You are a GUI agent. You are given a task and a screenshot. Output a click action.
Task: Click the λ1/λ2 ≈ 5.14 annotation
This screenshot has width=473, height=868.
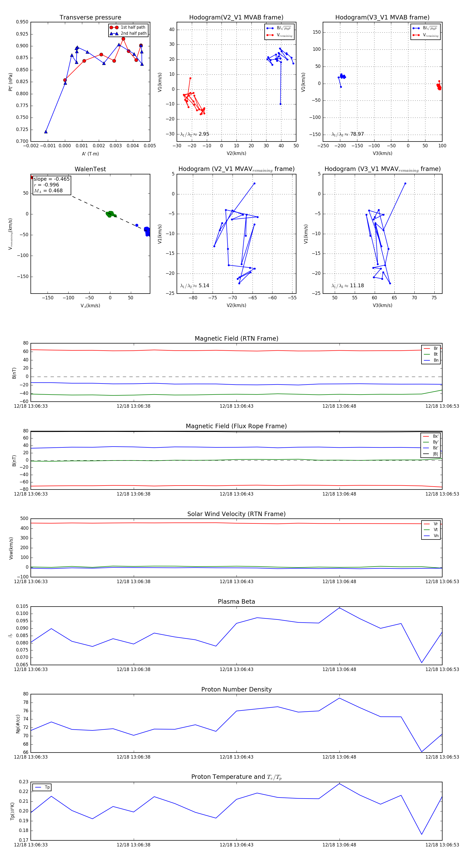(194, 286)
